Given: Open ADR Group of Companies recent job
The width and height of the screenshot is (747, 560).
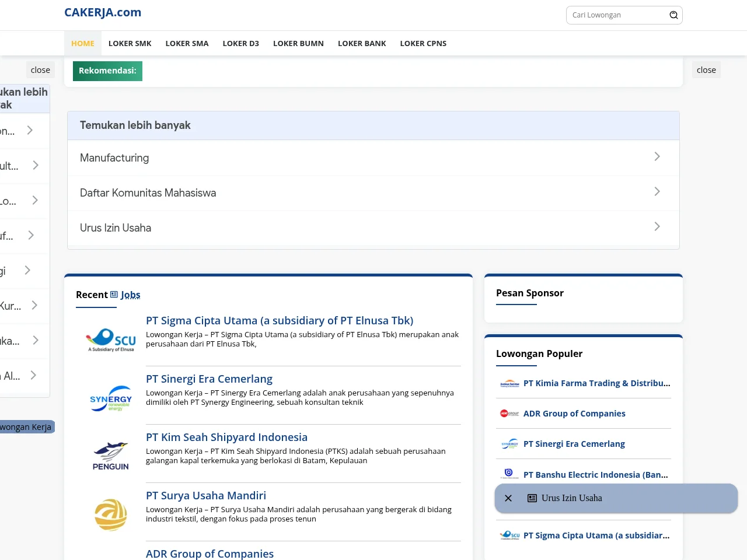Looking at the screenshot, I should click(x=210, y=554).
